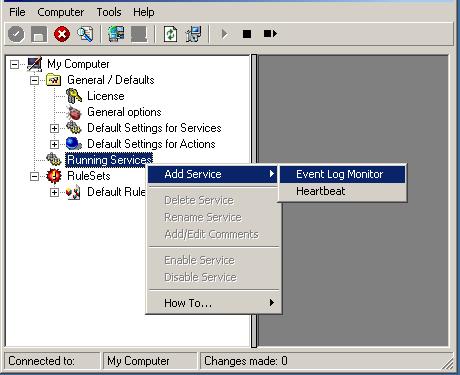
Task: Open General options in the tree
Action: [124, 112]
